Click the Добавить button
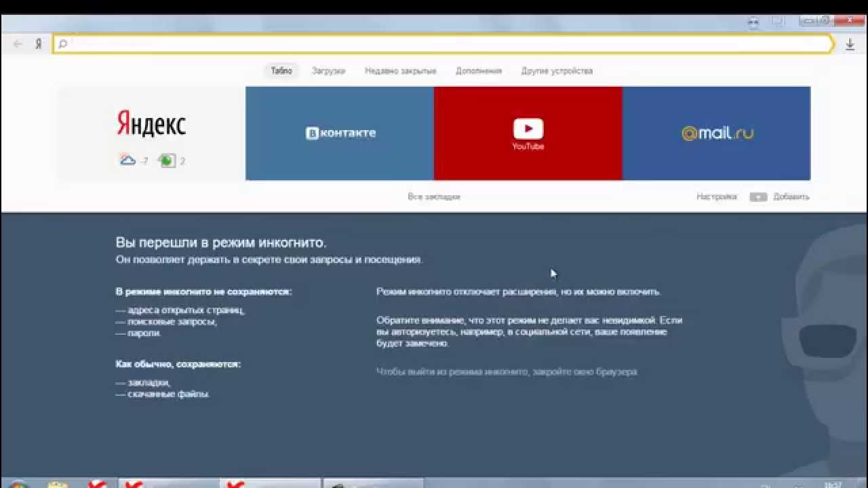 pyautogui.click(x=791, y=197)
